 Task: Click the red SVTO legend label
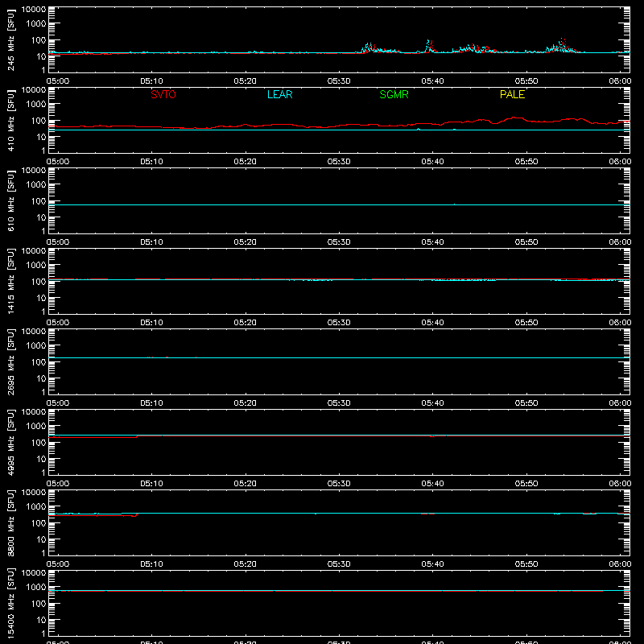pyautogui.click(x=163, y=94)
